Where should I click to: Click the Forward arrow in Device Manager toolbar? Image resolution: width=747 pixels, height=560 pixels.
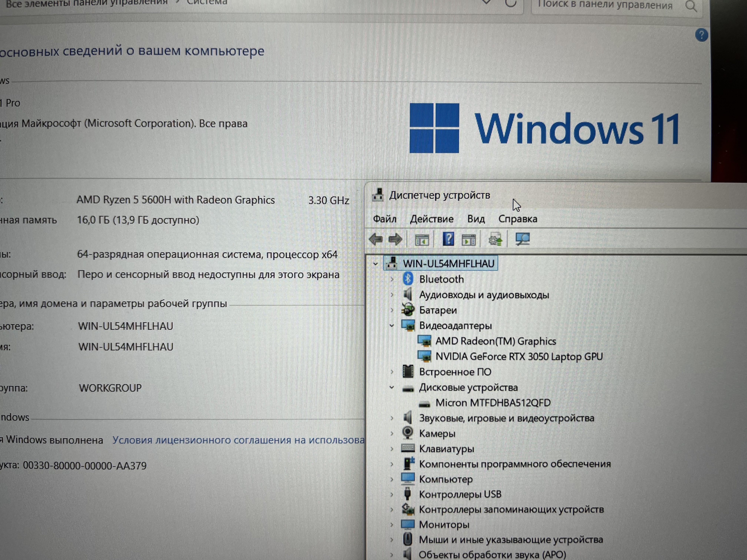click(x=395, y=240)
